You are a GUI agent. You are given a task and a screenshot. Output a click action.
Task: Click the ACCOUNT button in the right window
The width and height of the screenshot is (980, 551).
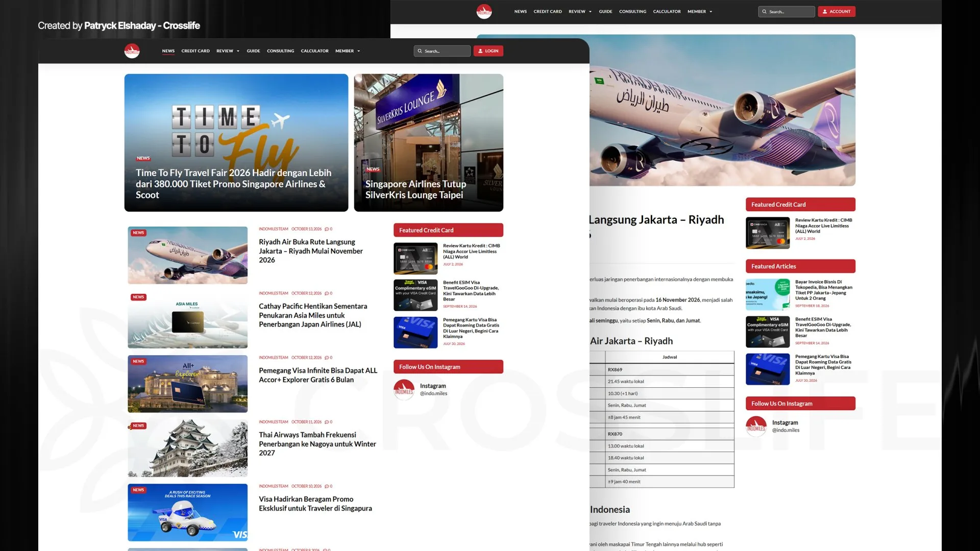[x=837, y=11]
